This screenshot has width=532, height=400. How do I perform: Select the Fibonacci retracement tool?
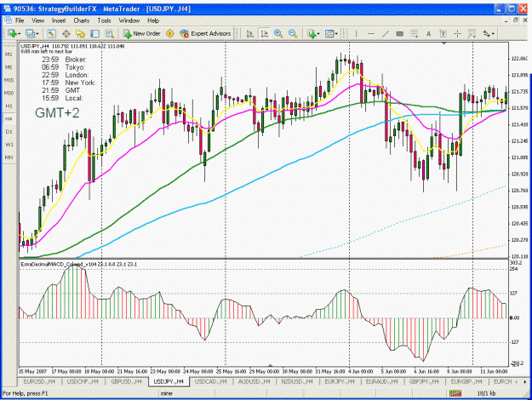(414, 33)
